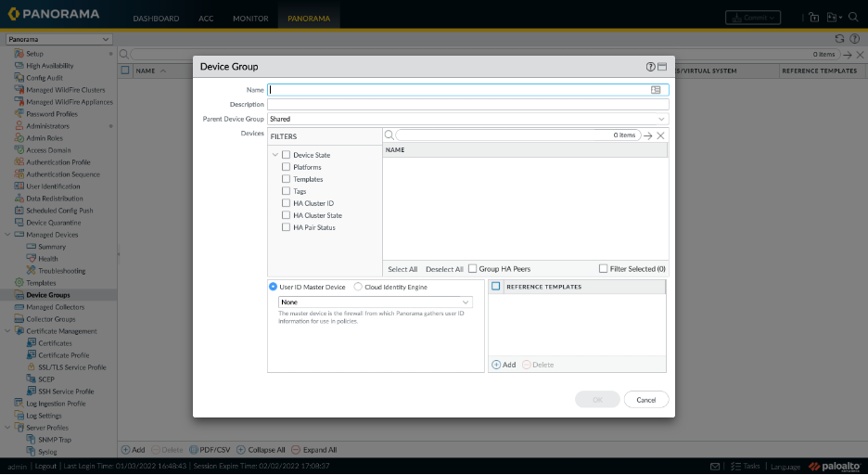The width and height of the screenshot is (868, 475).
Task: Check the Platforms filter checkbox
Action: (287, 167)
